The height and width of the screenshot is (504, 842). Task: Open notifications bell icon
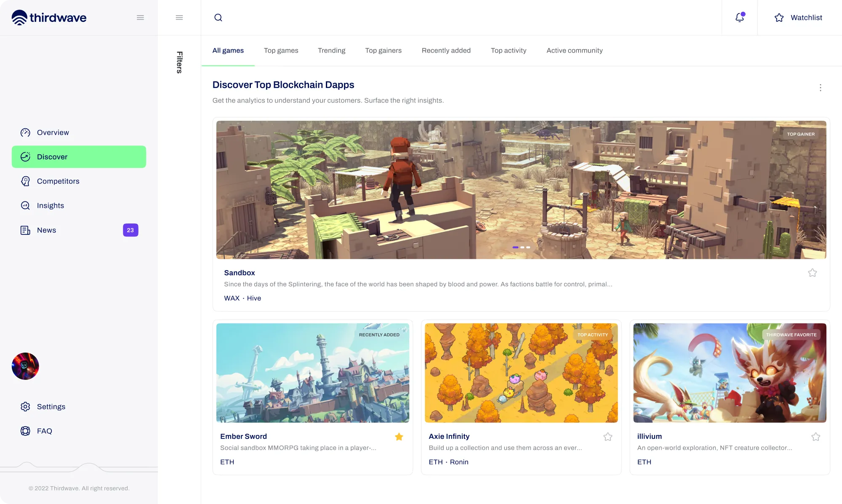(x=740, y=17)
